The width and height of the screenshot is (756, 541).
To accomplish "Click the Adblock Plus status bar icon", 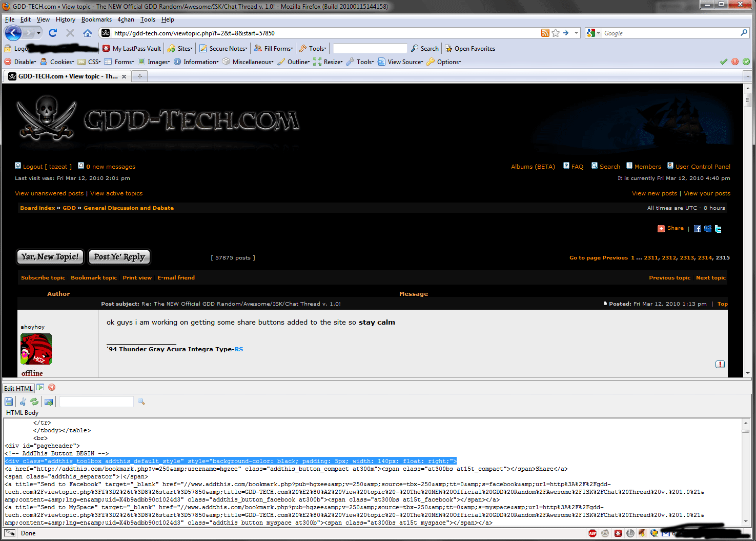I will 592,533.
